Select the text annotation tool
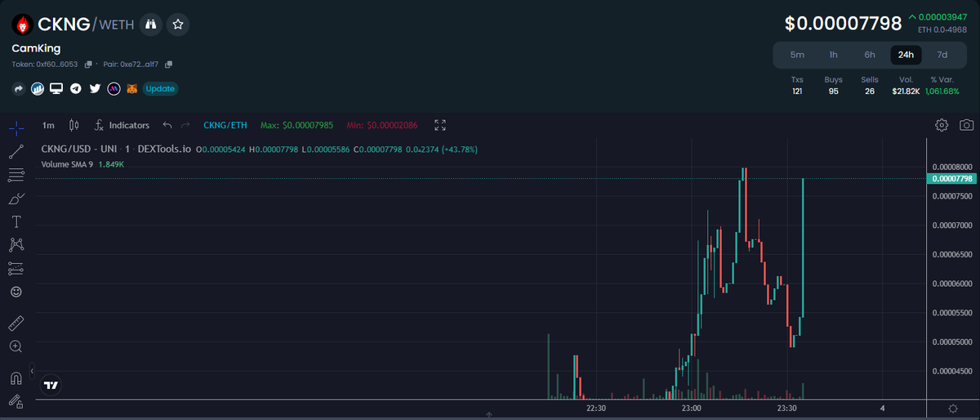Image resolution: width=980 pixels, height=420 pixels. (16, 221)
